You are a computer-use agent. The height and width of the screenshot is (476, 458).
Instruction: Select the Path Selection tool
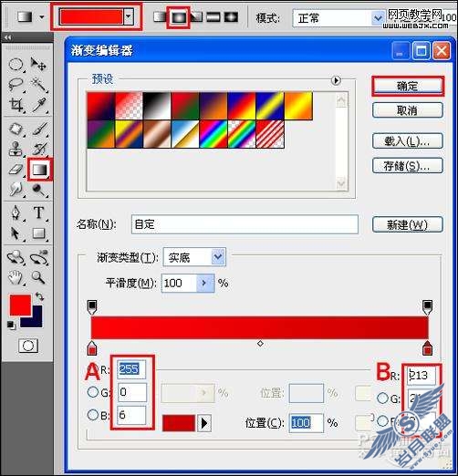[16, 233]
